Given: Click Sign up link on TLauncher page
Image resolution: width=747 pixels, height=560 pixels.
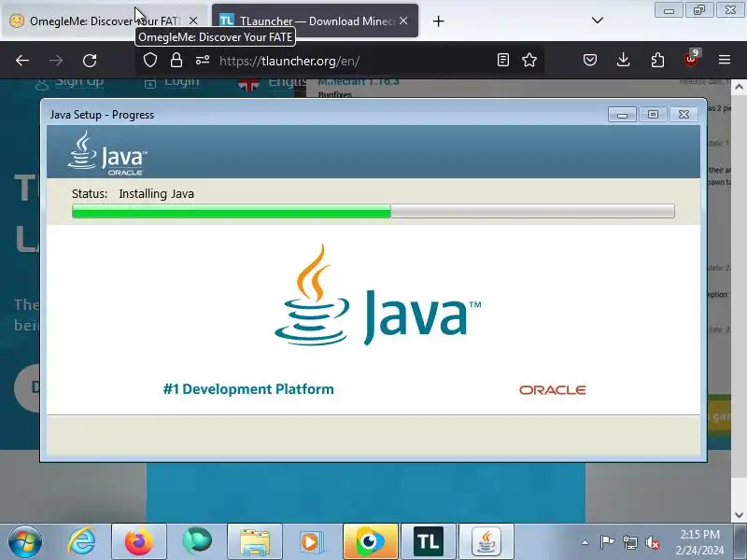Looking at the screenshot, I should tap(69, 82).
